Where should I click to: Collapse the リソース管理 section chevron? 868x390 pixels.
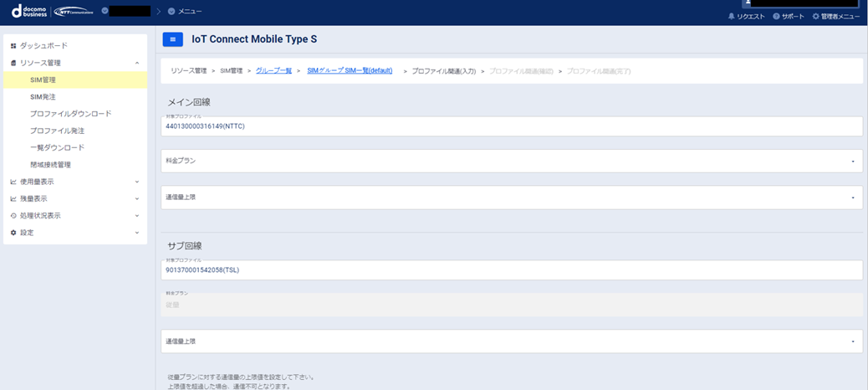click(137, 63)
